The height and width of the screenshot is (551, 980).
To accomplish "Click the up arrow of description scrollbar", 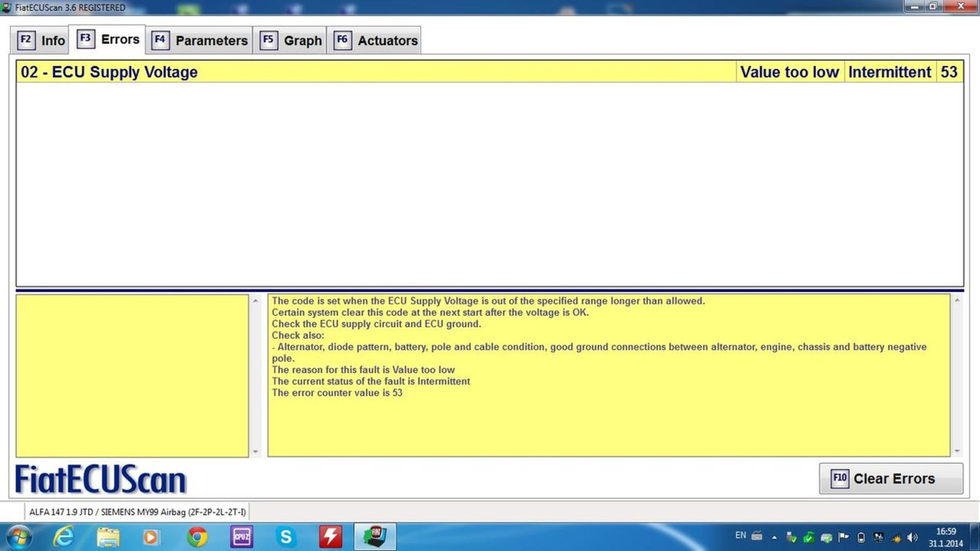I will (957, 300).
